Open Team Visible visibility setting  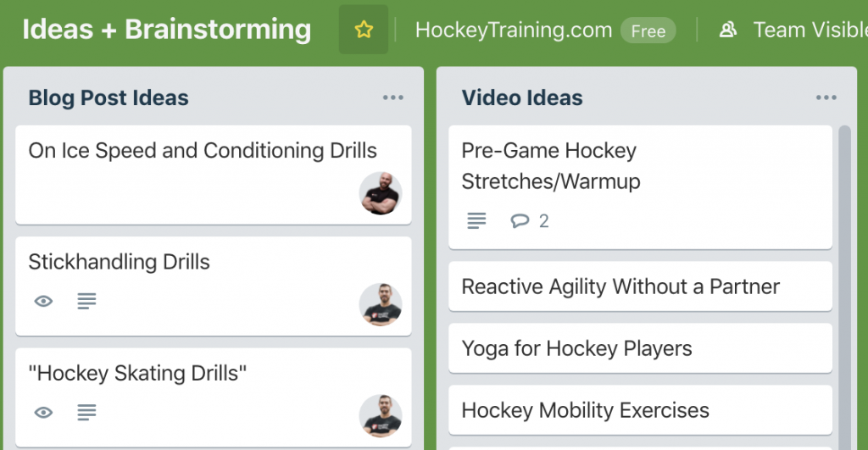792,30
